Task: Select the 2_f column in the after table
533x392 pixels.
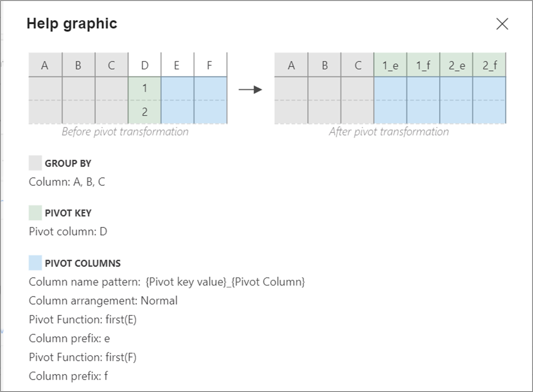Action: coord(490,65)
